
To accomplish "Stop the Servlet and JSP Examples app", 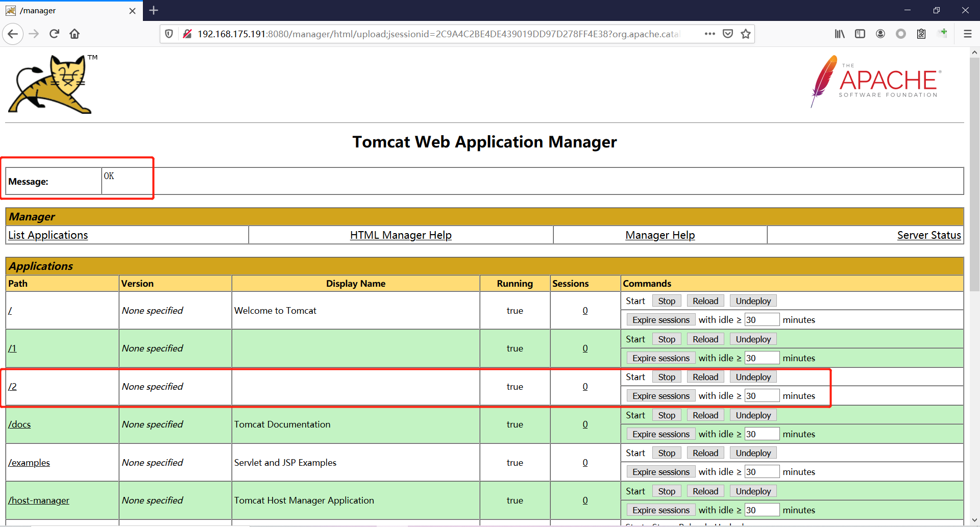I will (x=667, y=453).
